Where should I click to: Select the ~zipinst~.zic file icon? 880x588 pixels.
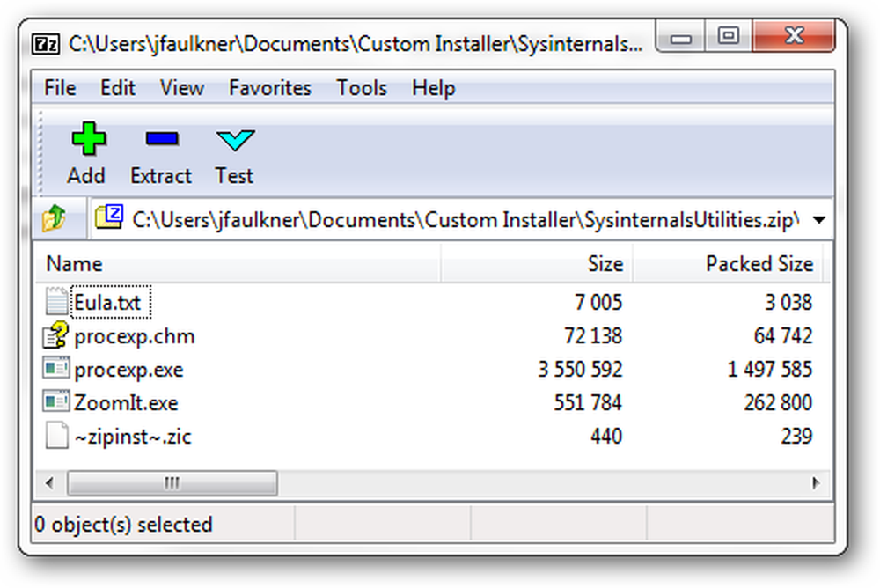click(56, 435)
